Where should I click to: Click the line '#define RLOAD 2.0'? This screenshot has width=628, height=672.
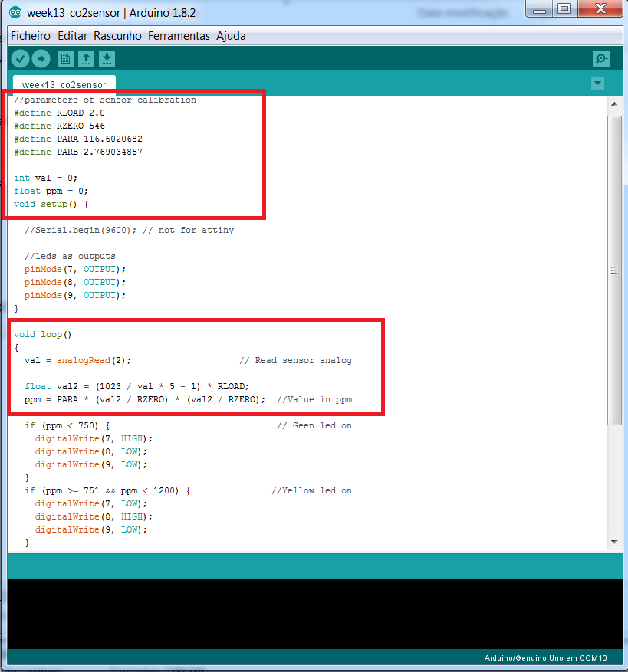click(x=59, y=113)
